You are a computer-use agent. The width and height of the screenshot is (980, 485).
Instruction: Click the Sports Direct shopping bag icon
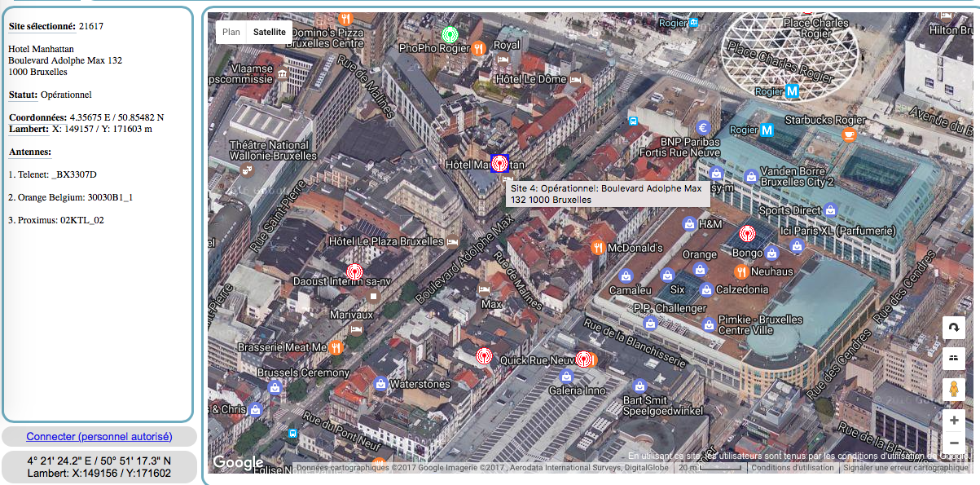(x=830, y=210)
